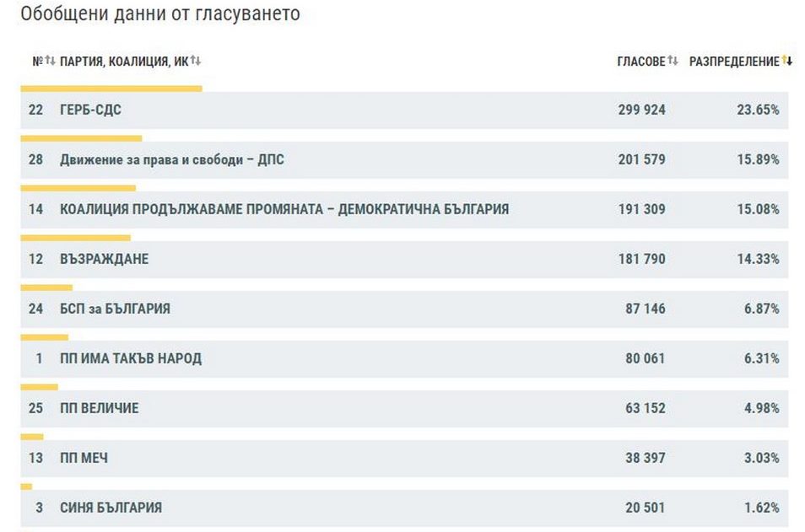Click the РАЗПРЕДЕЛЕНИЕ column header text
This screenshot has width=805, height=532.
point(734,62)
